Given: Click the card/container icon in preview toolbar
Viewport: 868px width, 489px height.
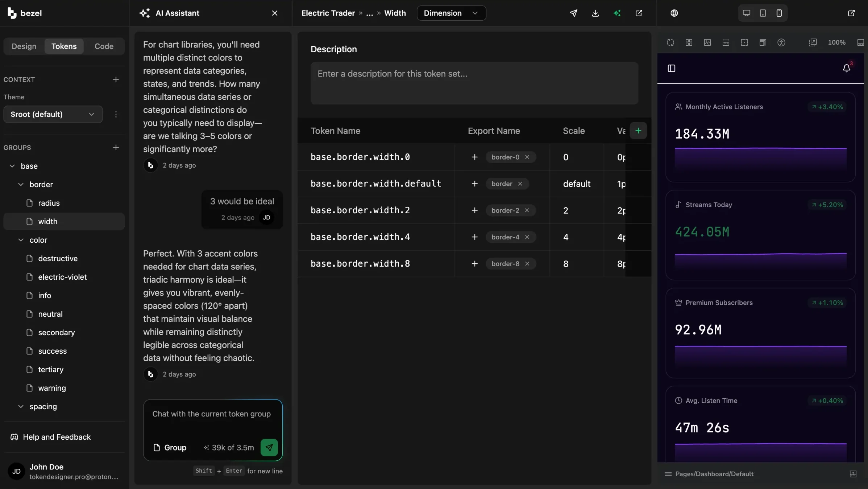Looking at the screenshot, I should pos(726,42).
